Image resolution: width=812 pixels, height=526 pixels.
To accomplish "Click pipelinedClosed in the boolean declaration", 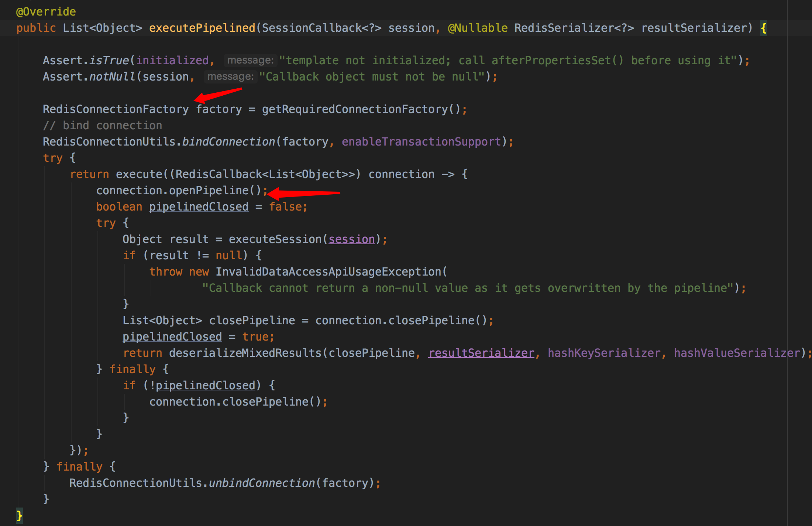I will click(x=199, y=206).
